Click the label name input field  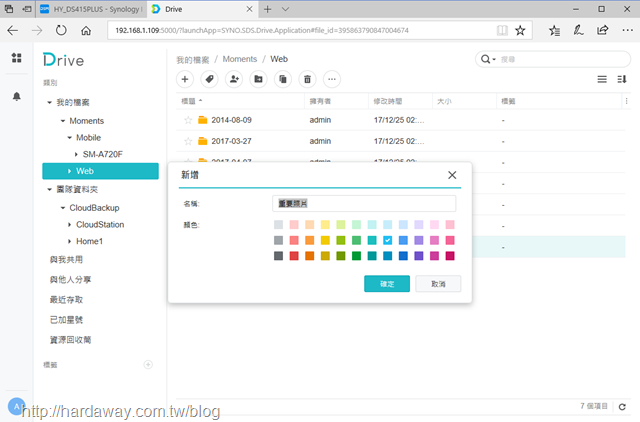coord(364,203)
